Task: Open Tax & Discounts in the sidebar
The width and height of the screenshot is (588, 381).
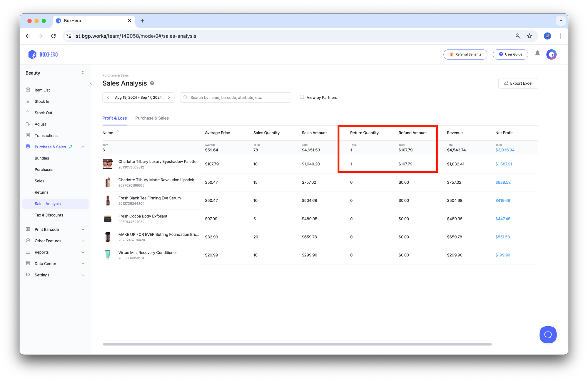Action: pos(49,215)
